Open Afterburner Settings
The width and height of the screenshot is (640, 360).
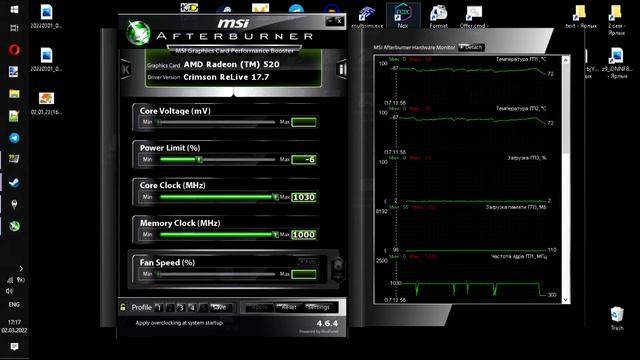click(x=318, y=307)
